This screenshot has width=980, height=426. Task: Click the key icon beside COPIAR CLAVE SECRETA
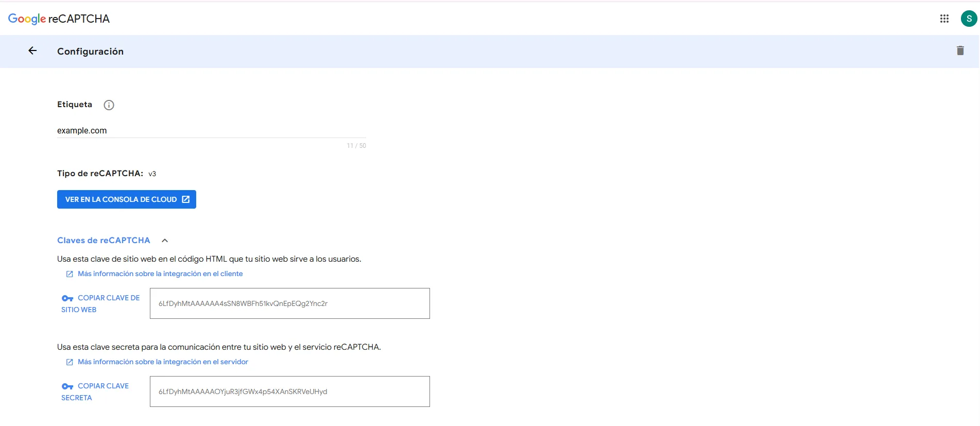[x=67, y=386]
